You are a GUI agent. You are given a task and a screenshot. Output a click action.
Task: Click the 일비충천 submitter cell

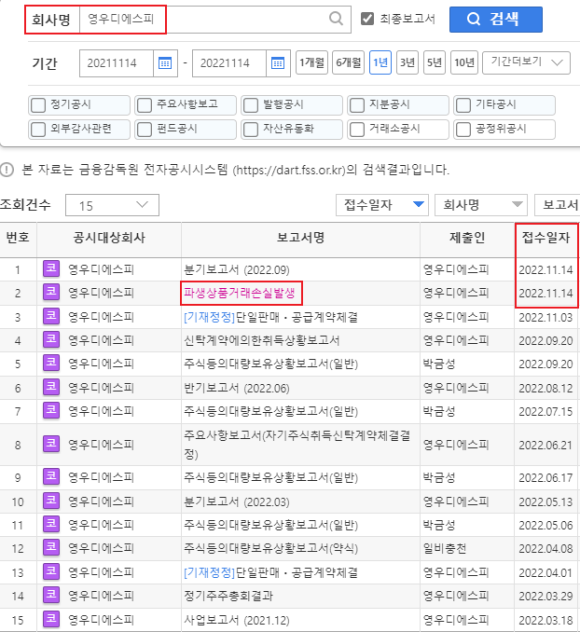click(x=445, y=548)
